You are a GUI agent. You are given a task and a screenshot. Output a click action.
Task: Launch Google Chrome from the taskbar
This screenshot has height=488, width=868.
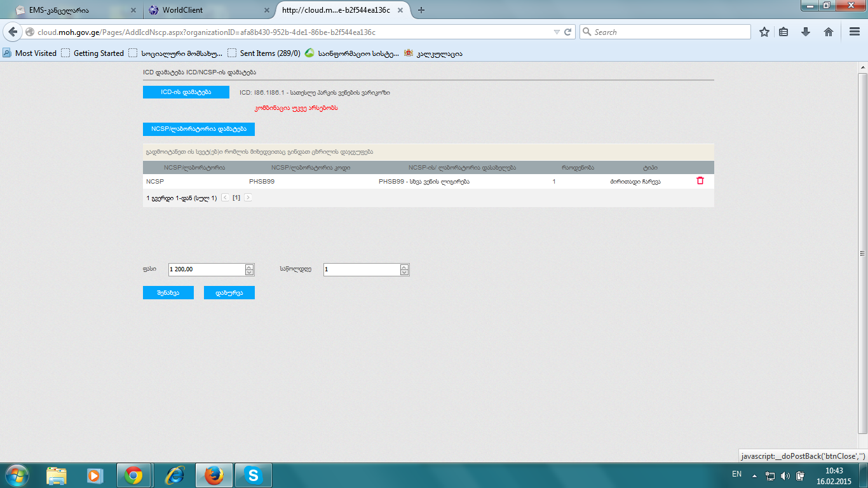click(x=133, y=475)
